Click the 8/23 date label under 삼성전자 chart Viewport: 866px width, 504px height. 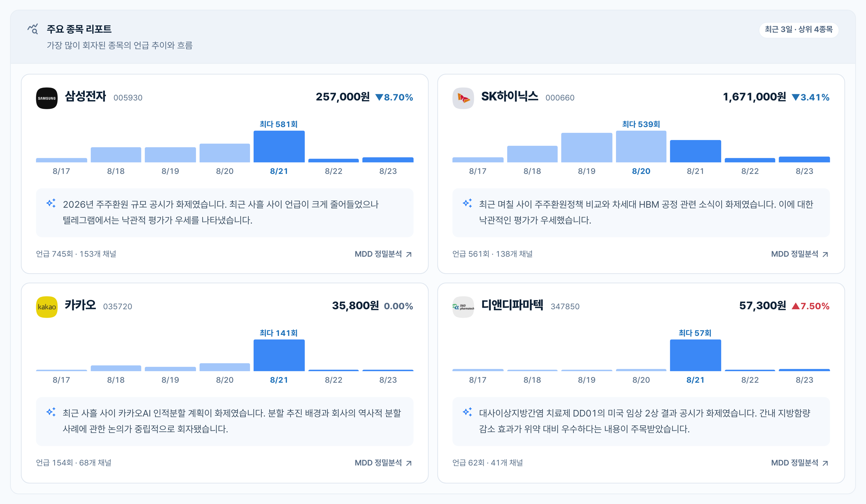[388, 171]
